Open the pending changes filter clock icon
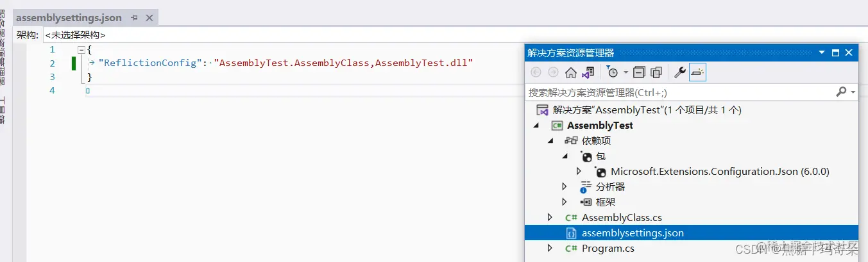The width and height of the screenshot is (868, 262). tap(613, 72)
